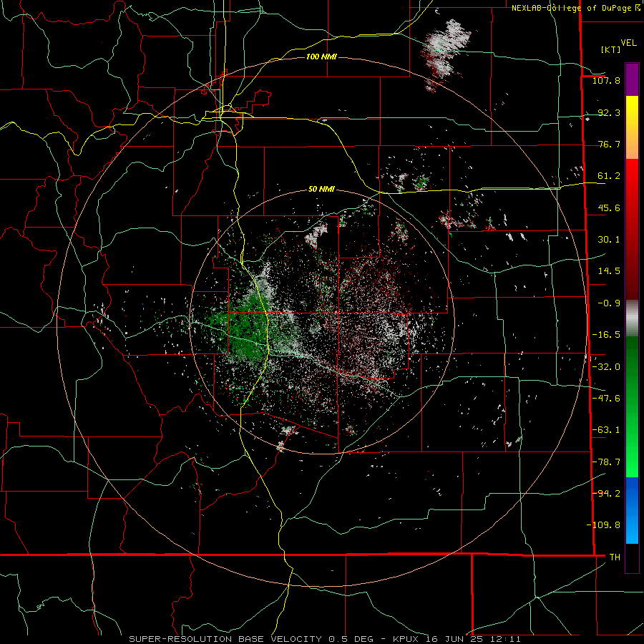644x644 pixels.
Task: Click the -63.1 legend value
Action: point(606,430)
